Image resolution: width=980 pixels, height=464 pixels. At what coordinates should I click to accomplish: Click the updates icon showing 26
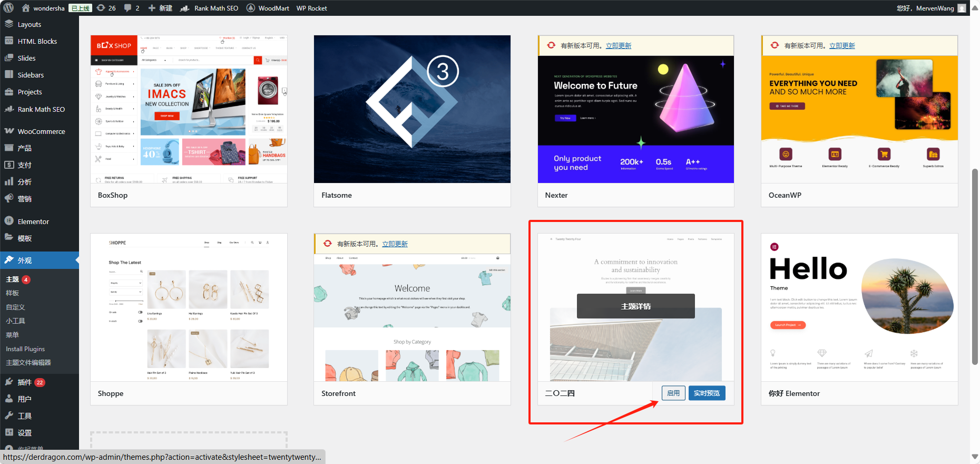click(x=106, y=8)
